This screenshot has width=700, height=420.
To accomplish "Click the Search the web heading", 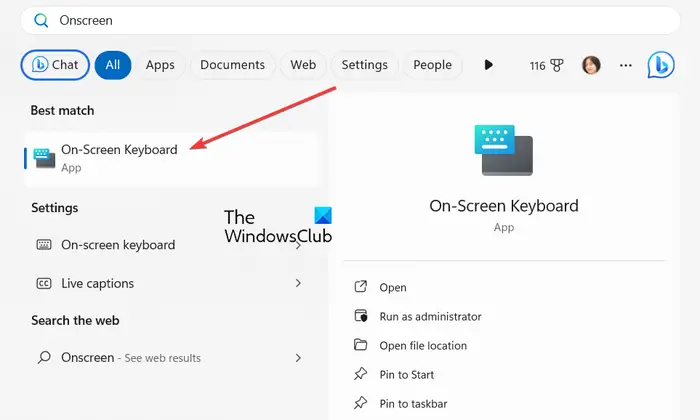I will [75, 320].
